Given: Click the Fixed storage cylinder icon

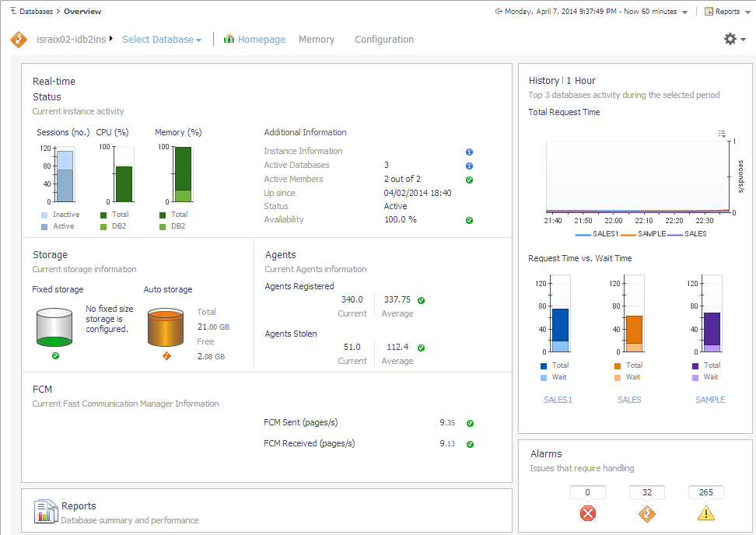Looking at the screenshot, I should click(55, 327).
